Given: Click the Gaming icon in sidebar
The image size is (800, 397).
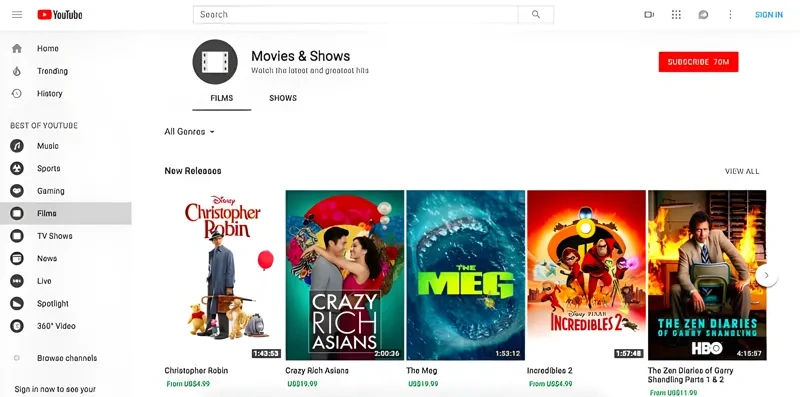Looking at the screenshot, I should (x=17, y=191).
